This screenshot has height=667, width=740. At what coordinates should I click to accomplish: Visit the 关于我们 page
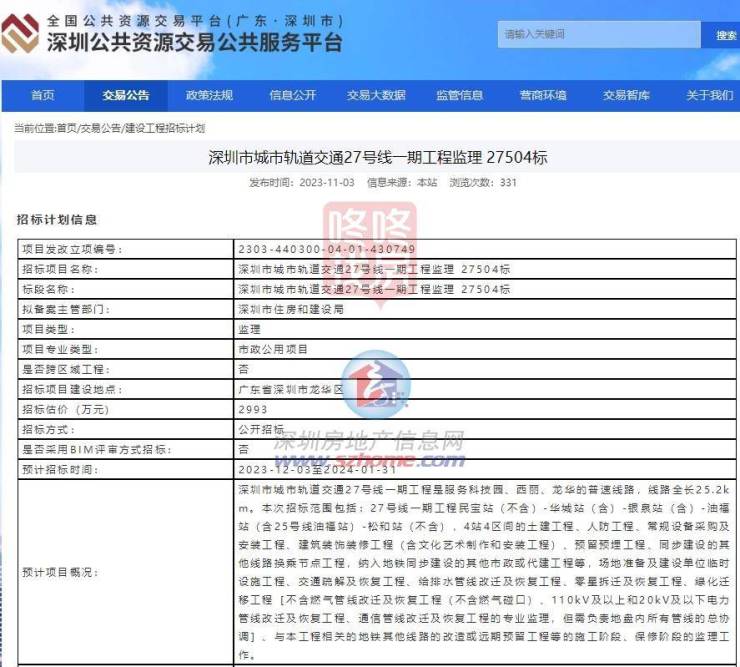(x=708, y=95)
